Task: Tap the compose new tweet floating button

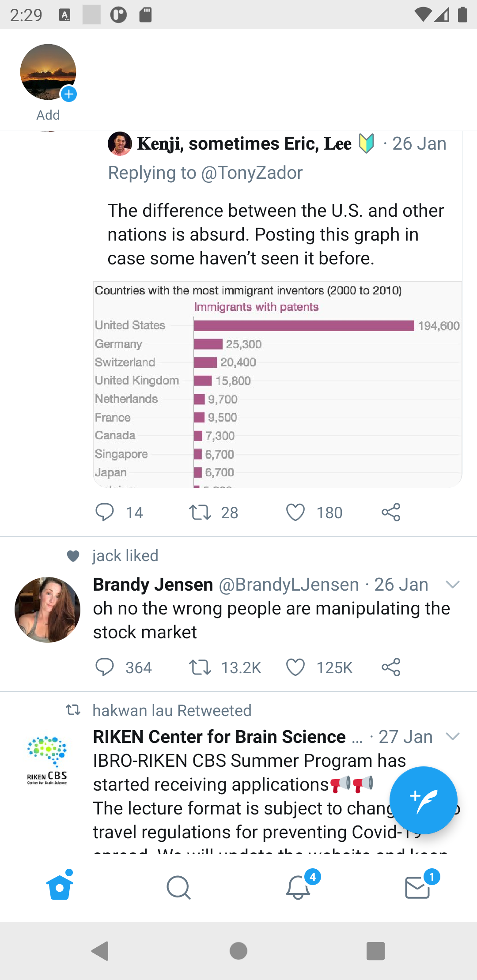Action: [x=423, y=800]
